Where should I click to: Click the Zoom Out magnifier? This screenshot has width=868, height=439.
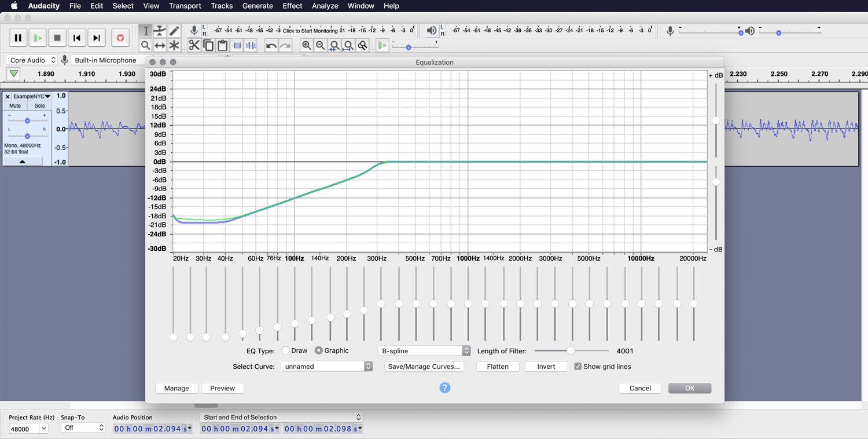click(321, 45)
